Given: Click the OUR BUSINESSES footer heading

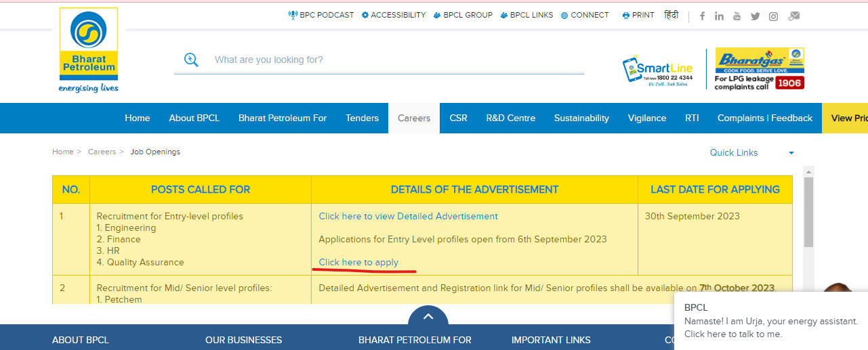Looking at the screenshot, I should tap(244, 340).
